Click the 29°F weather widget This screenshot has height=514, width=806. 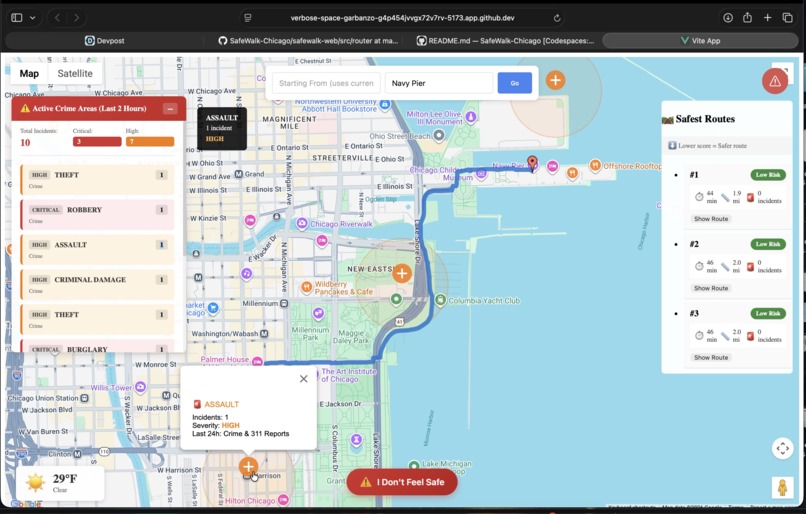pyautogui.click(x=60, y=483)
